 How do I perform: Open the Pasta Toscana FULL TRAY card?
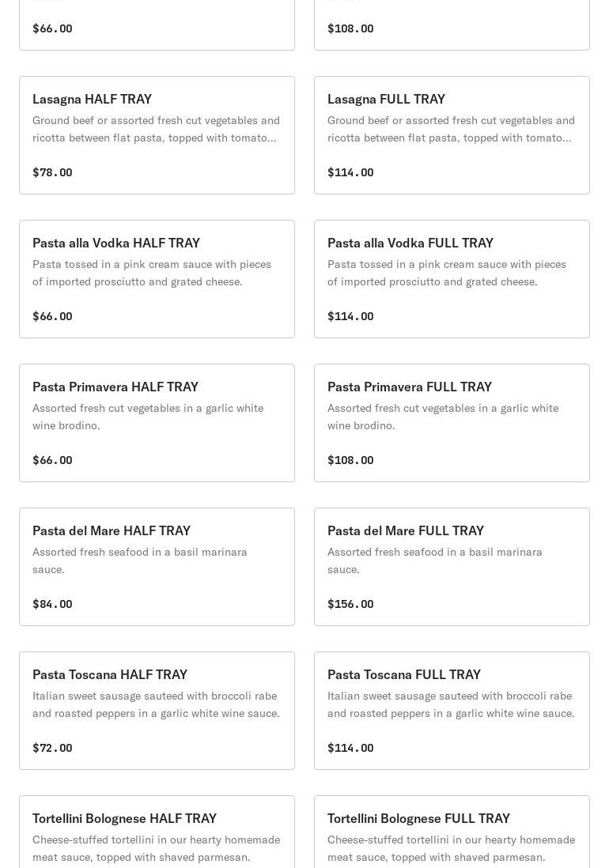[404, 674]
